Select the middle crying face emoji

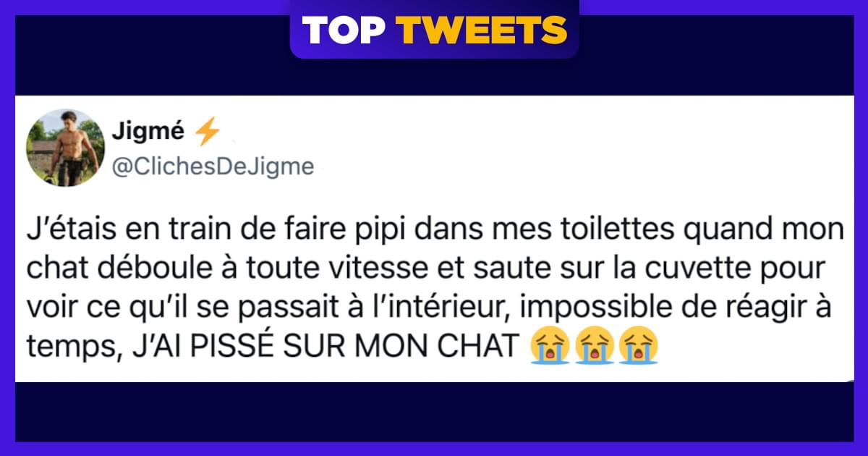click(595, 345)
